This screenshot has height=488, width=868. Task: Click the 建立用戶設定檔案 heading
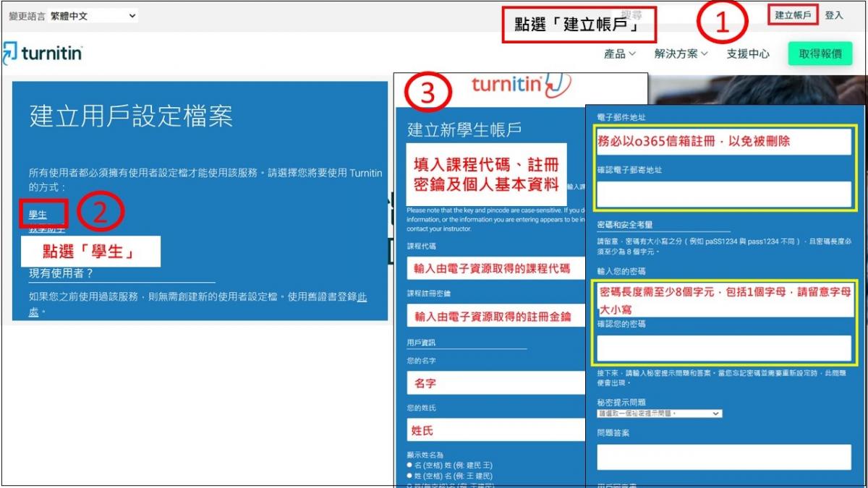(131, 117)
